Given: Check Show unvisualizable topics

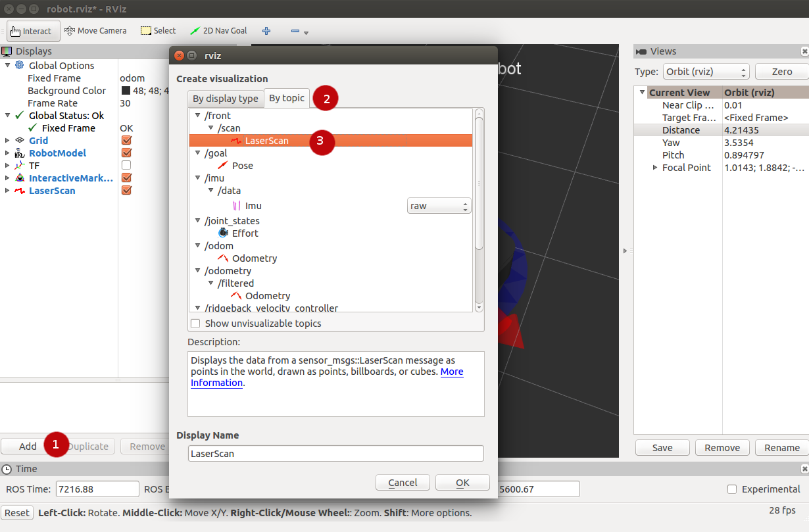Looking at the screenshot, I should click(x=195, y=324).
